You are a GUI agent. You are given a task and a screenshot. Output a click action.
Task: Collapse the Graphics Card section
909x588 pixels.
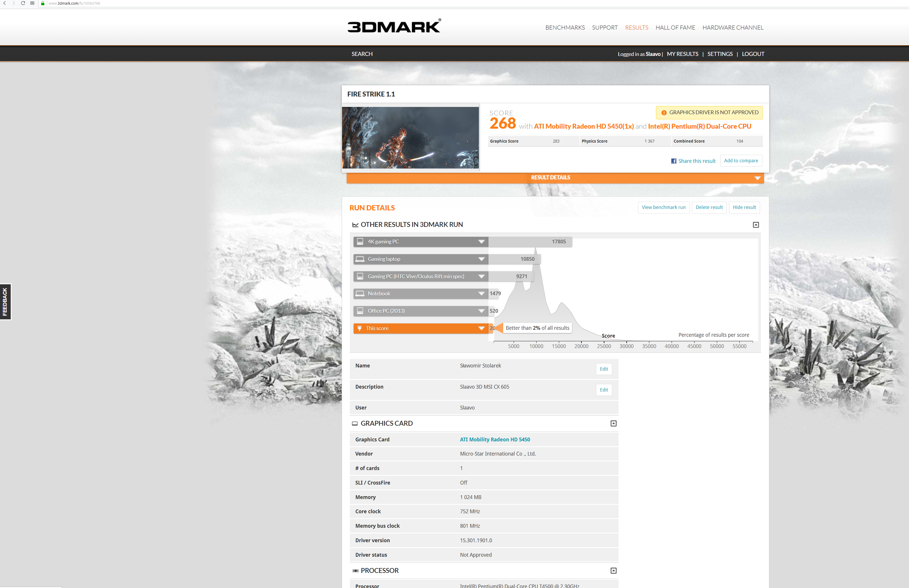613,423
